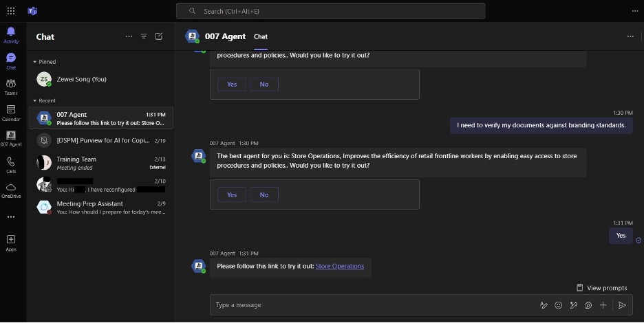This screenshot has width=644, height=323.
Task: Click the Meeting Prep Assistant avatar
Action: 44,207
